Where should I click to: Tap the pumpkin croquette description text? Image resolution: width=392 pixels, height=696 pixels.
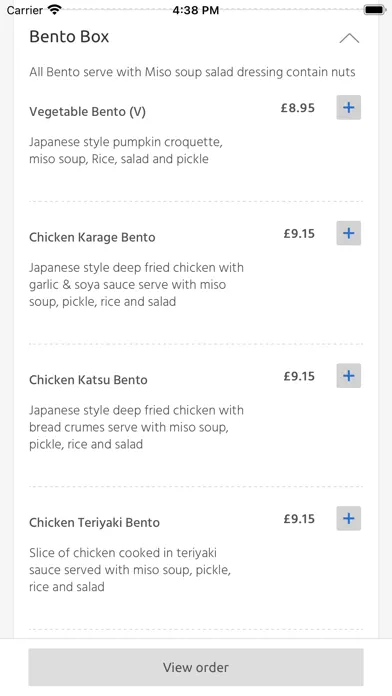click(126, 150)
